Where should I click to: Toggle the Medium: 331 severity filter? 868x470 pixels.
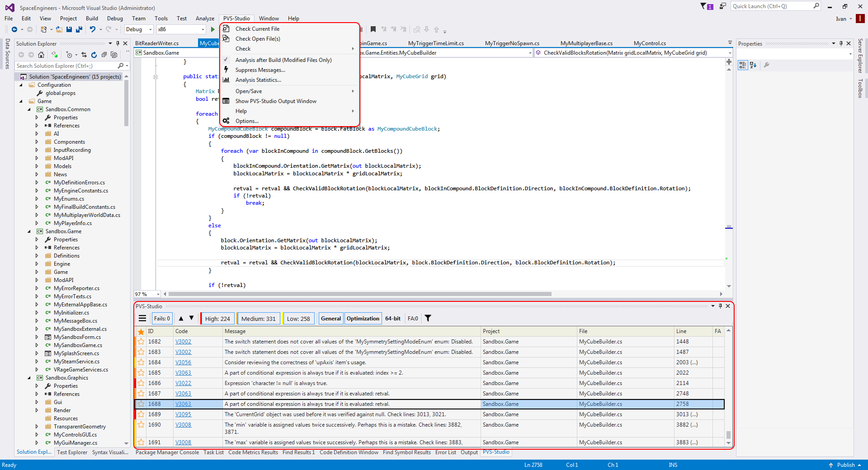point(258,319)
